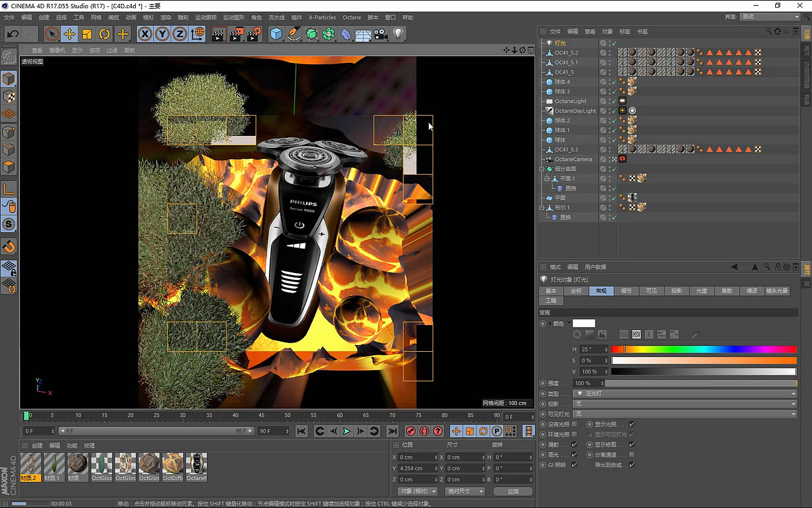Add a Cube primitive object

pyautogui.click(x=276, y=34)
